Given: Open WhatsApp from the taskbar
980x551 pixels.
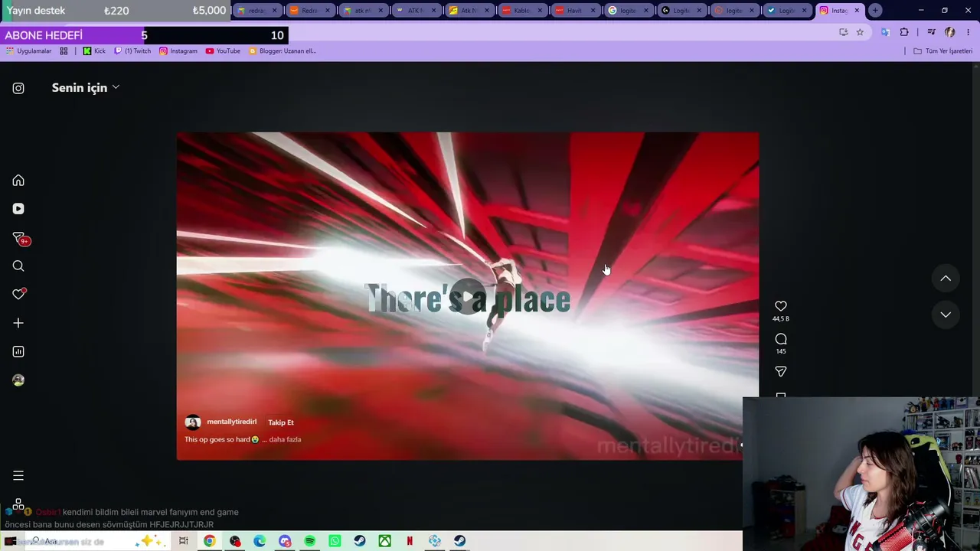Looking at the screenshot, I should [x=335, y=541].
